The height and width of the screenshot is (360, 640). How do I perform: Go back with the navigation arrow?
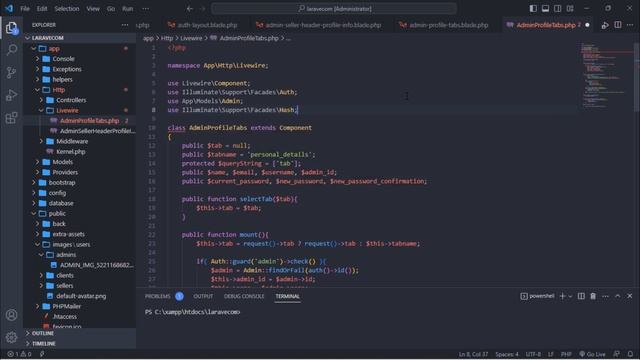(x=190, y=9)
